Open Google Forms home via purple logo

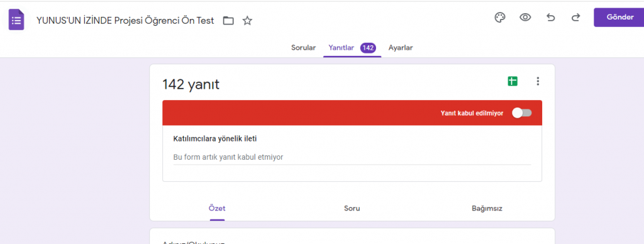point(16,20)
